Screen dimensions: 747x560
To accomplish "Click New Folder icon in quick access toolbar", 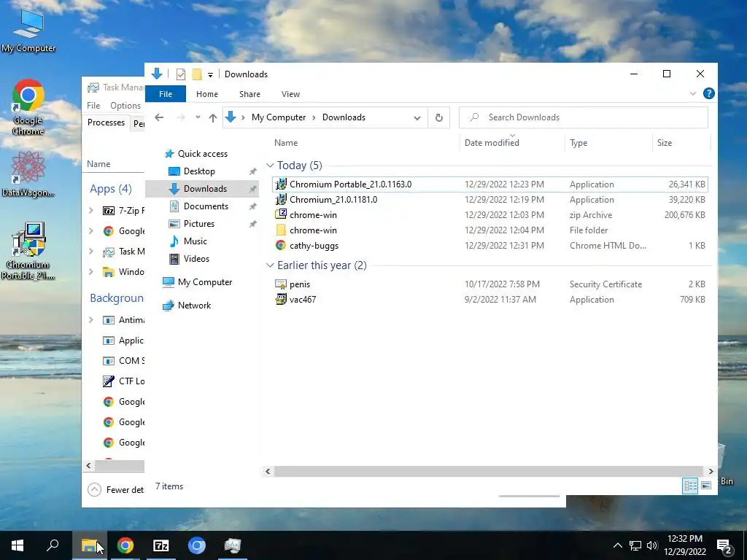I will (x=197, y=74).
